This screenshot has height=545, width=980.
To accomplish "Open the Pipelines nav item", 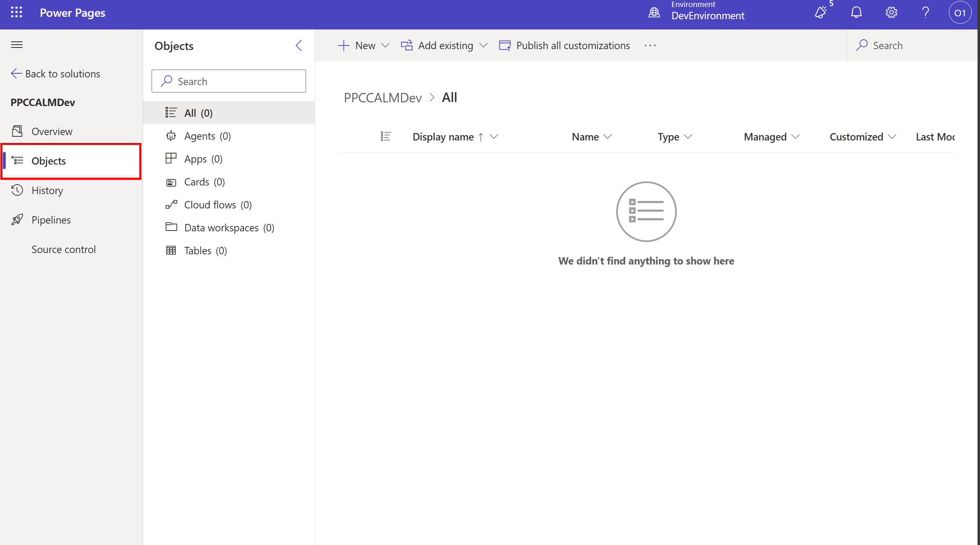I will click(51, 220).
